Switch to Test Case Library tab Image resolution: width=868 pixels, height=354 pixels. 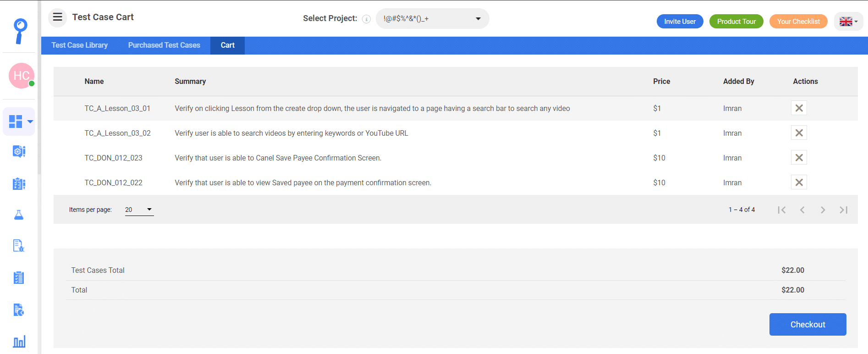[80, 45]
